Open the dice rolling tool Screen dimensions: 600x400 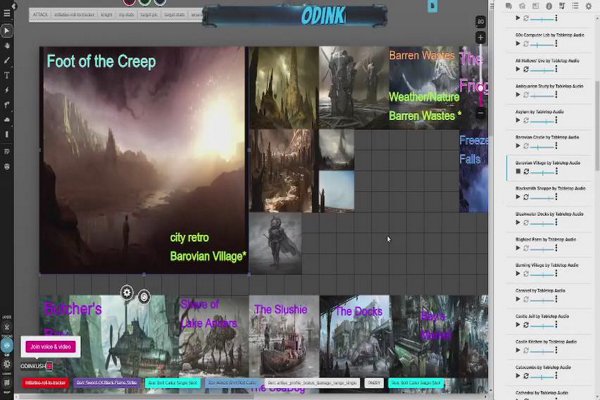pos(7,167)
